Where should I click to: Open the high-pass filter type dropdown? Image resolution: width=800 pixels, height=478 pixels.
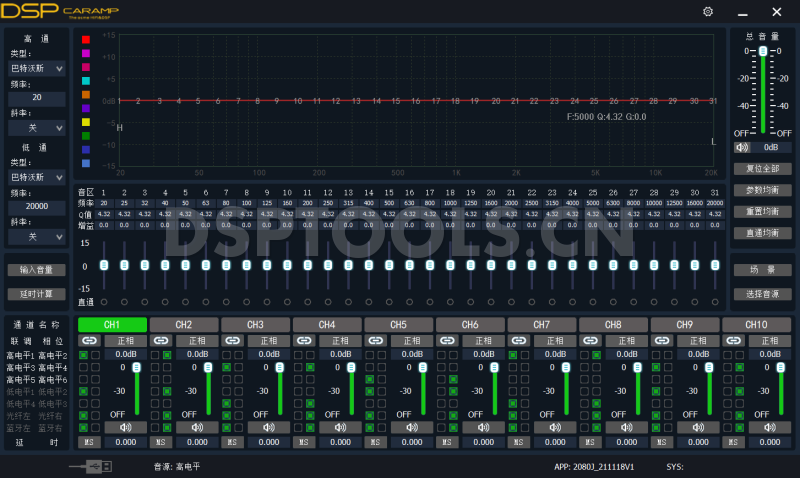pos(37,69)
